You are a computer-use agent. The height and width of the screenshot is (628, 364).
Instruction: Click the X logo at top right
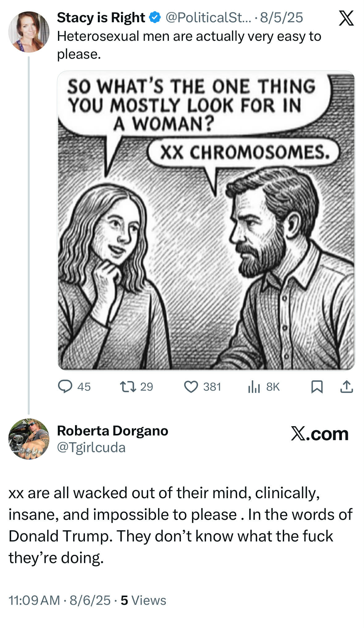tap(346, 18)
